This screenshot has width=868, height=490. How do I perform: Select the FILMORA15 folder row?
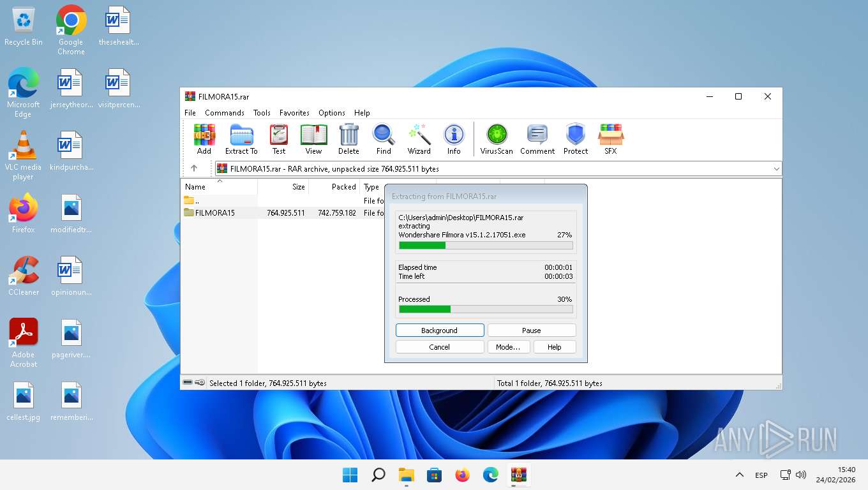click(x=283, y=212)
